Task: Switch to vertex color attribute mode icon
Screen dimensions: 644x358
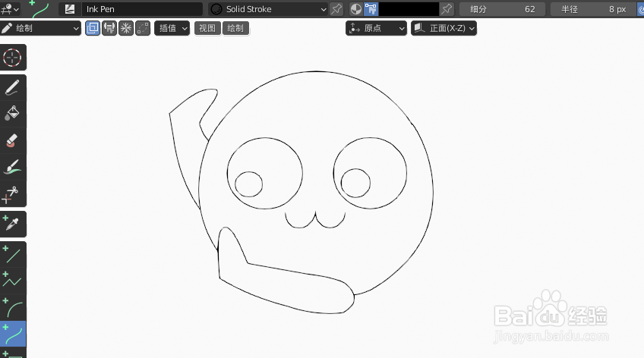Action: (x=371, y=9)
